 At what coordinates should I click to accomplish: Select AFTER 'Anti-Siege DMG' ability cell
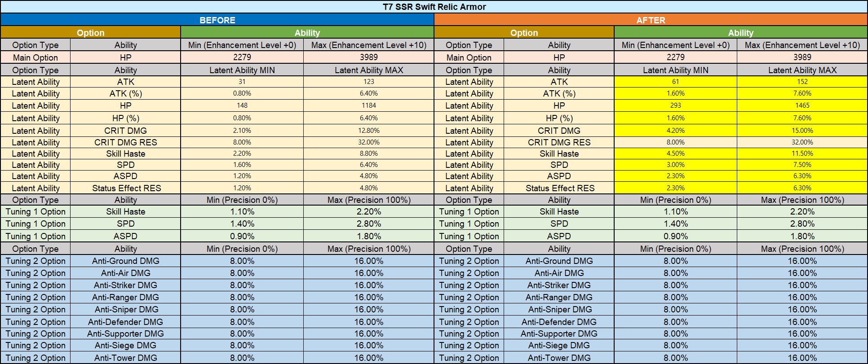point(559,345)
